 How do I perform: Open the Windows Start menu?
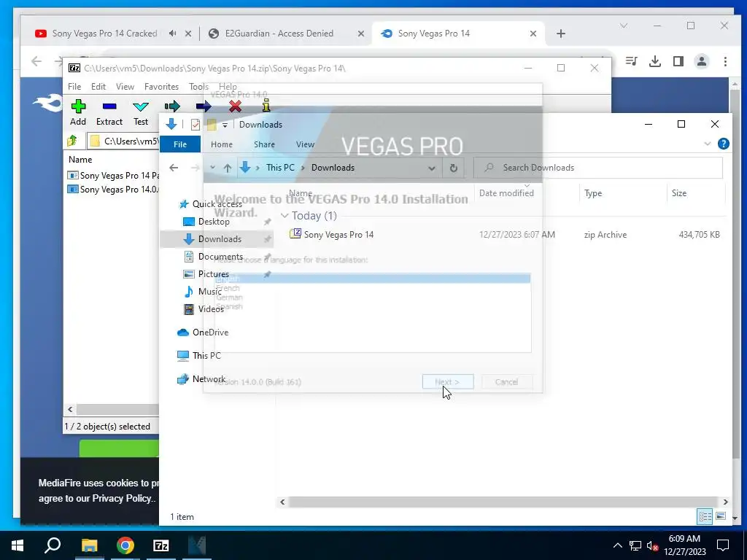click(18, 545)
